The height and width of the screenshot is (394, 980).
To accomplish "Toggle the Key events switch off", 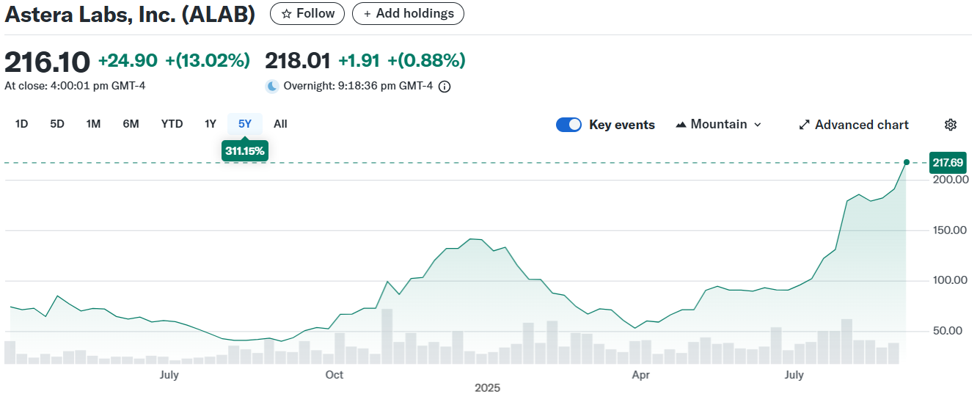I will 569,125.
